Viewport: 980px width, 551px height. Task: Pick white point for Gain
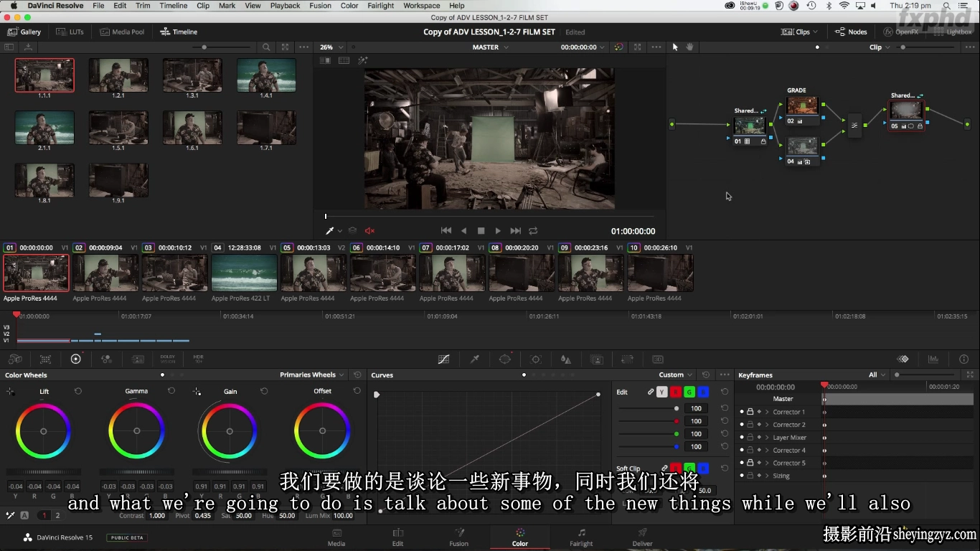(197, 392)
